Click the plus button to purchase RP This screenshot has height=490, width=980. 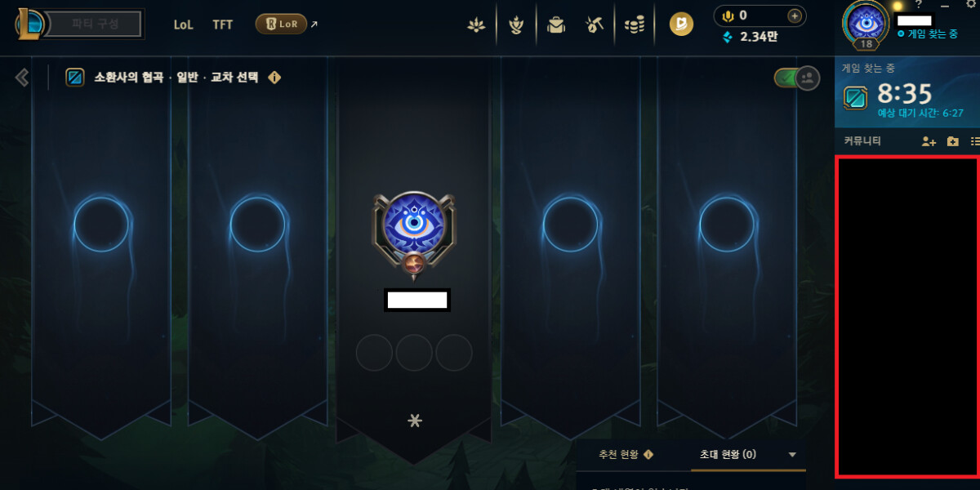(794, 16)
